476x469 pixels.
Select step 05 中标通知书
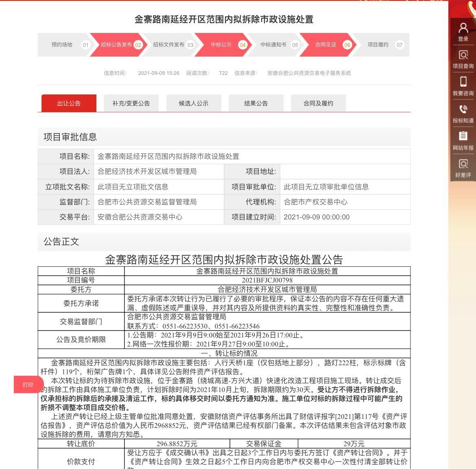[x=276, y=45]
